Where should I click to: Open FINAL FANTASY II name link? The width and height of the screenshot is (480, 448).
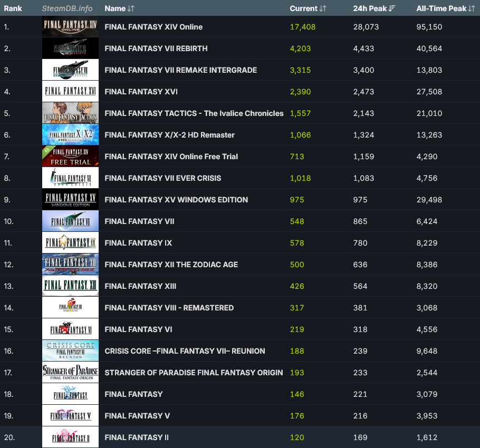point(137,437)
